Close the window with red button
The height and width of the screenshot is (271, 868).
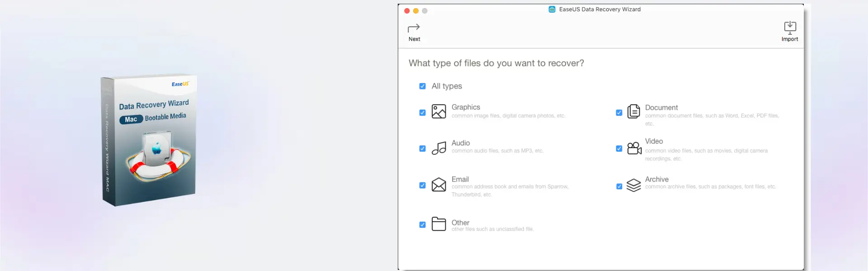click(x=407, y=11)
